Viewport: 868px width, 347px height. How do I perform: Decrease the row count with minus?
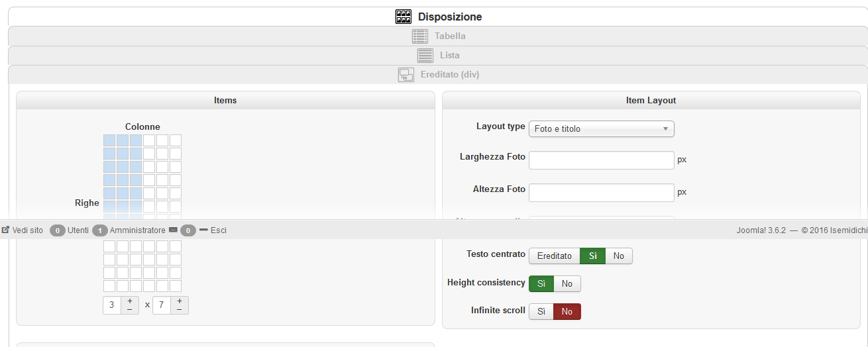(x=180, y=309)
